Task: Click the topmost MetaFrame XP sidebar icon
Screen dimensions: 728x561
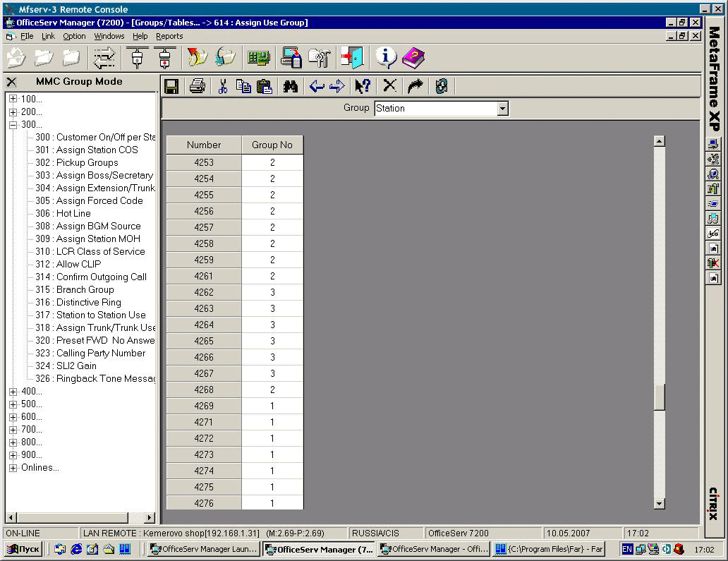Action: tap(713, 144)
